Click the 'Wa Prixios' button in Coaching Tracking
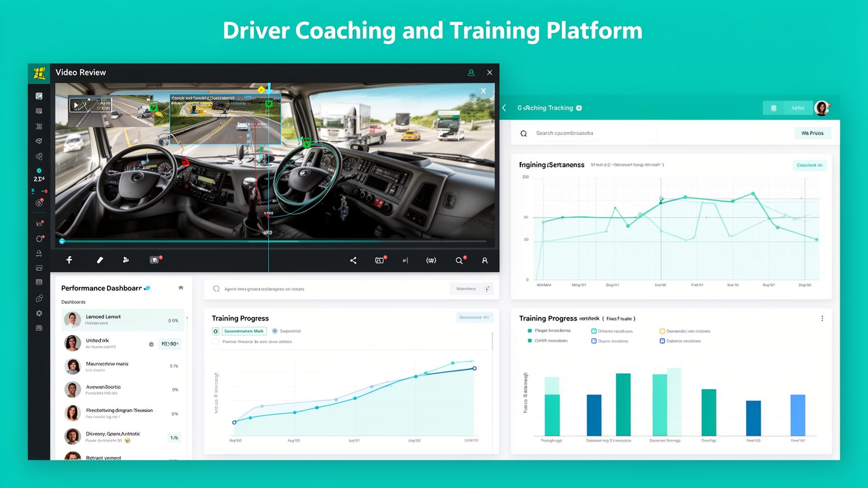 coord(812,133)
